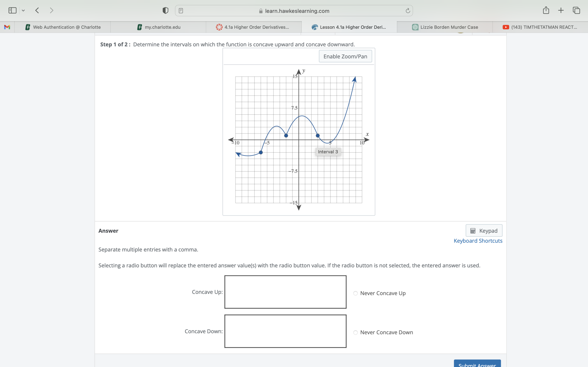Click the Enable Zoom/Pan button
This screenshot has width=588, height=367.
coord(345,56)
